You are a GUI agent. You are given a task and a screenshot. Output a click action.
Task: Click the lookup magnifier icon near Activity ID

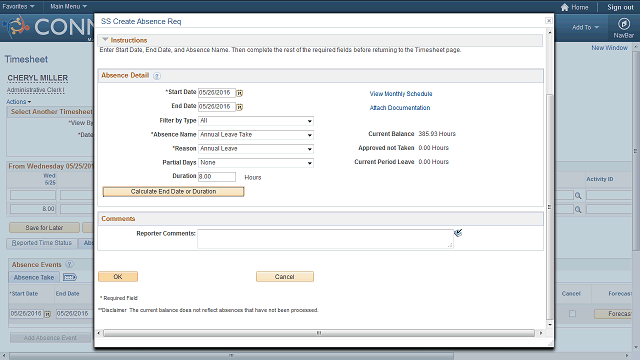(x=578, y=196)
